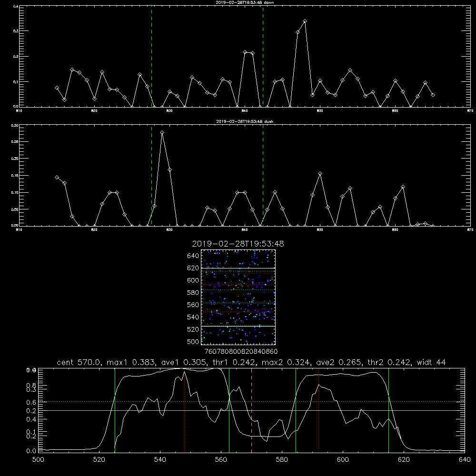Viewport: 476px width, 476px height.
Task: Click the top plot title ending in dawn
Action: click(245, 2)
